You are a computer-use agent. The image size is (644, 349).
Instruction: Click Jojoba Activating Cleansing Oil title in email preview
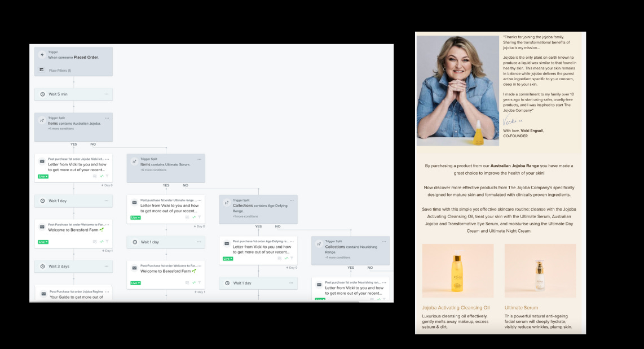456,307
